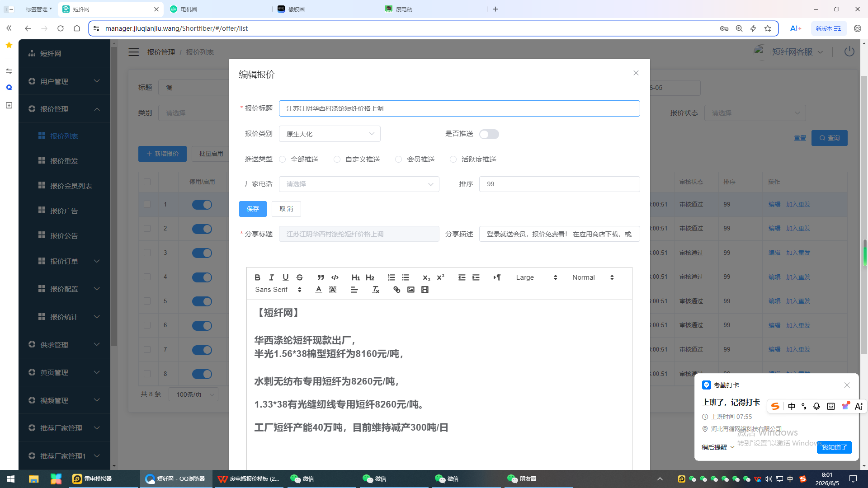Insert a video into the editor
Viewport: 868px width, 488px height.
425,290
